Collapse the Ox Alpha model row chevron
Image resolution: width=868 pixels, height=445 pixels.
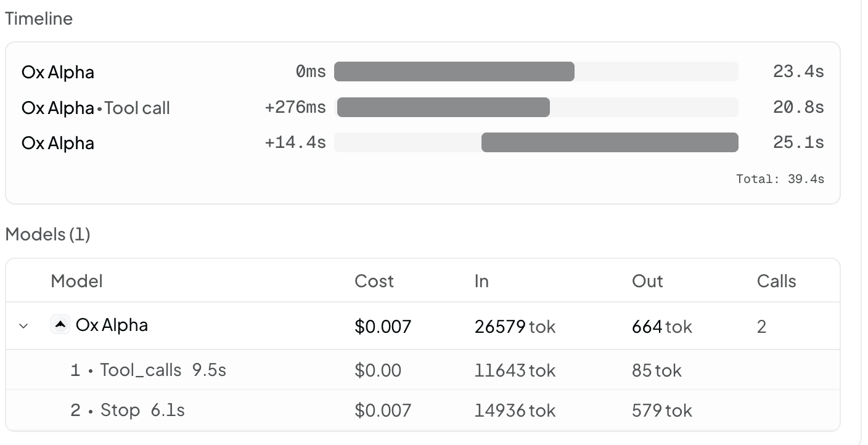[x=23, y=325]
